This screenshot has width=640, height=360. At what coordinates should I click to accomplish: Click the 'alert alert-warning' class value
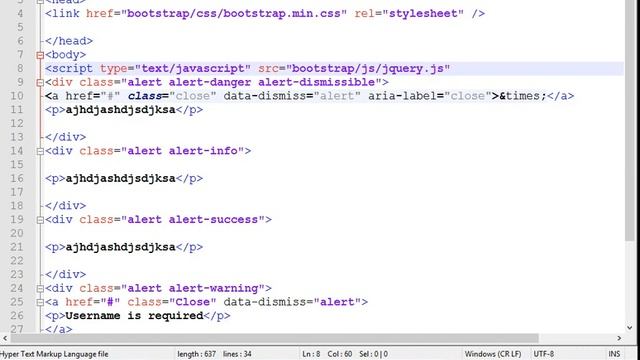193,288
